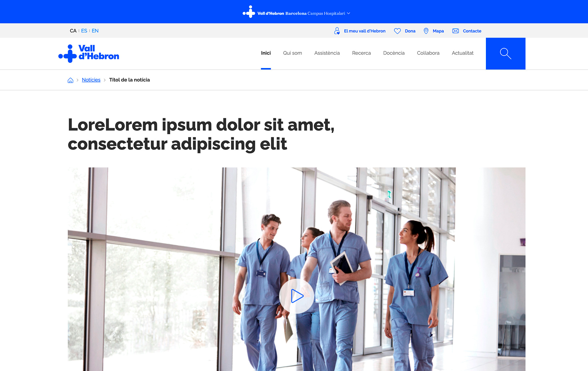Expand the Campus Hospitalari dropdown arrow
Viewport: 588px width, 371px height.
pyautogui.click(x=348, y=13)
